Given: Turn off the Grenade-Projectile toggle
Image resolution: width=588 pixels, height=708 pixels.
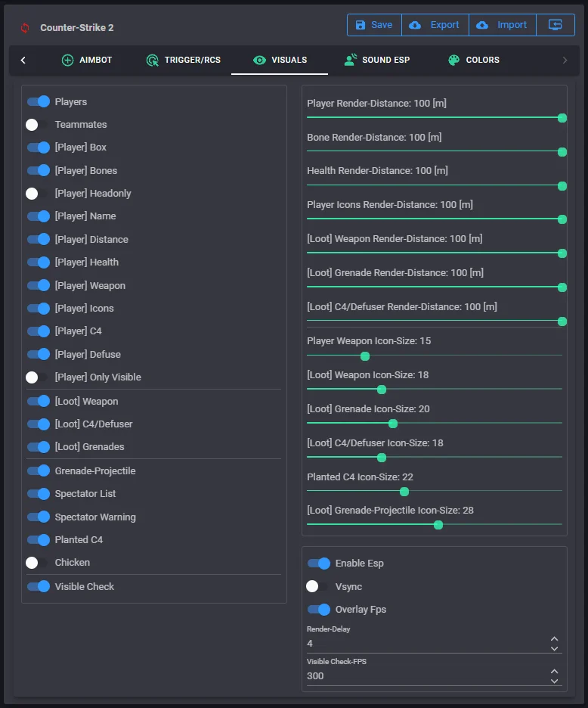Looking at the screenshot, I should pos(39,470).
